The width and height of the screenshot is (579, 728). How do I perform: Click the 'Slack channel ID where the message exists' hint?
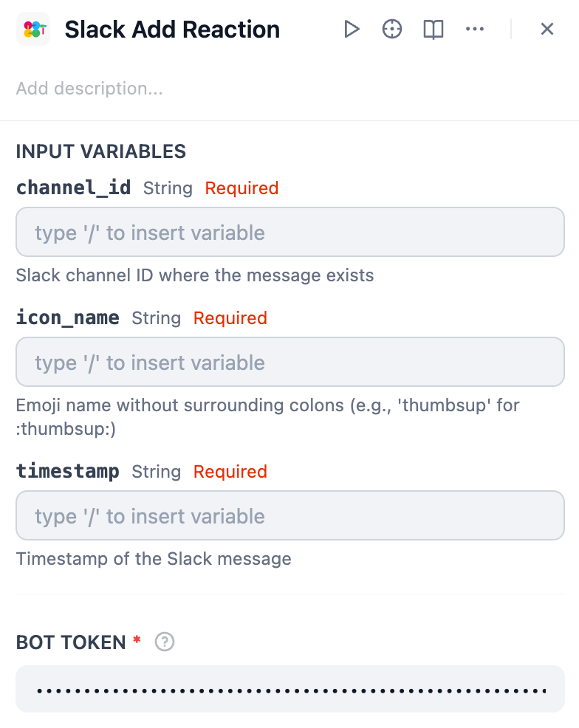pyautogui.click(x=195, y=275)
